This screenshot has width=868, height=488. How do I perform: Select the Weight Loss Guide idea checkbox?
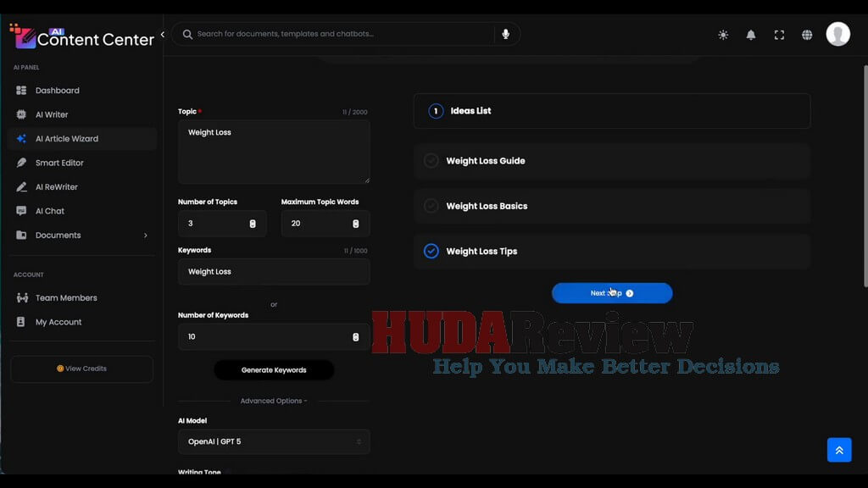click(431, 161)
